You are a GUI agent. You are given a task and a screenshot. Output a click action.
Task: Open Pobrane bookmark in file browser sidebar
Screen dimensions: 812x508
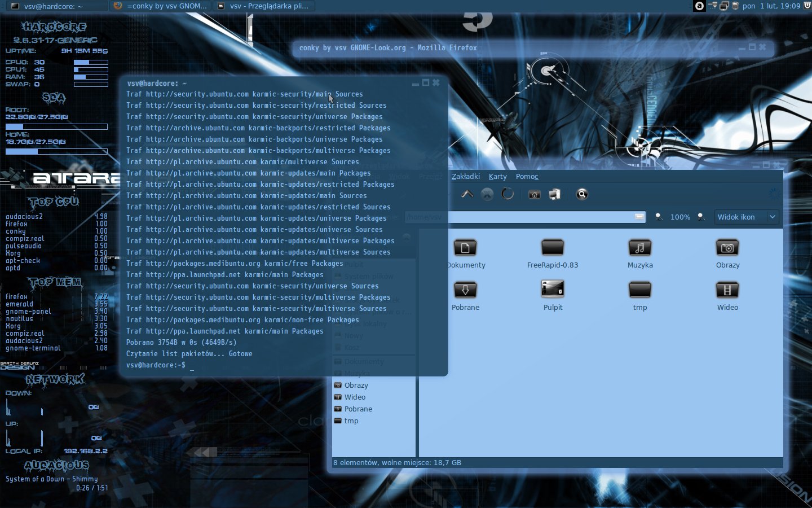coord(353,409)
